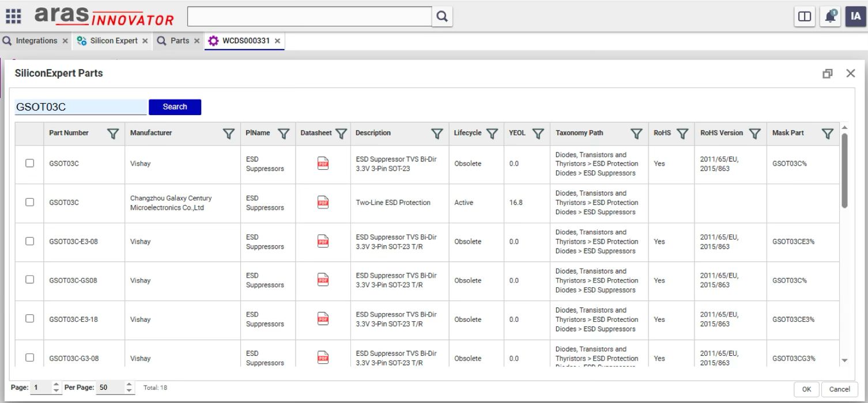Filter the Description column
This screenshot has height=403, width=868.
pyautogui.click(x=437, y=134)
